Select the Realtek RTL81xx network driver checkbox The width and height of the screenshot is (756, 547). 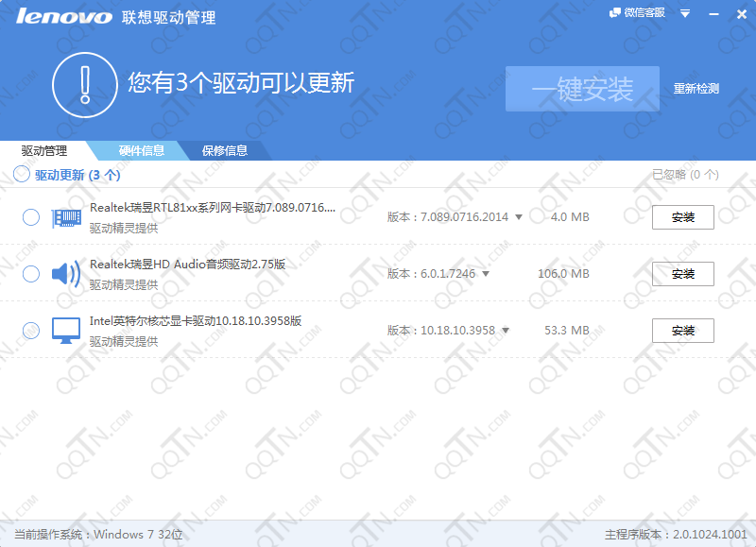[31, 217]
